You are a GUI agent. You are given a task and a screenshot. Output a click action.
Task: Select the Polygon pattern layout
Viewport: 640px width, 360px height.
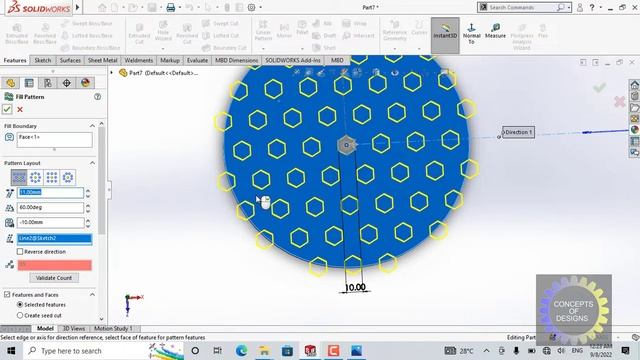(68, 178)
